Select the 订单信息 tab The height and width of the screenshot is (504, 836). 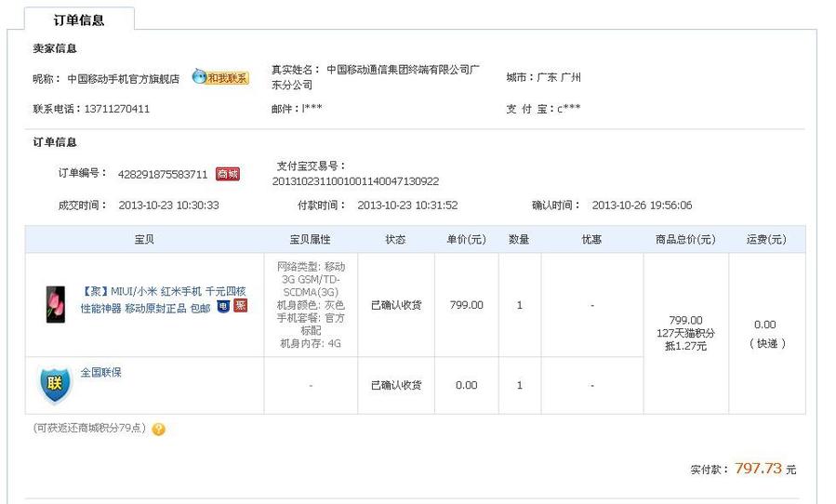pos(79,20)
